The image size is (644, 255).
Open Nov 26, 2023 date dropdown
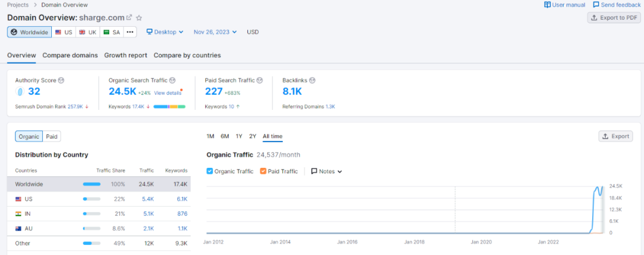(215, 32)
